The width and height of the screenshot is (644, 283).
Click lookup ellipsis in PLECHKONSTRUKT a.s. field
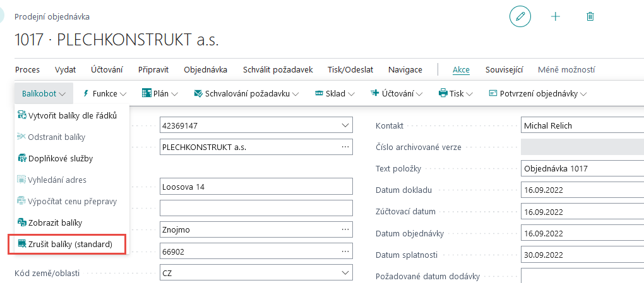coord(345,146)
